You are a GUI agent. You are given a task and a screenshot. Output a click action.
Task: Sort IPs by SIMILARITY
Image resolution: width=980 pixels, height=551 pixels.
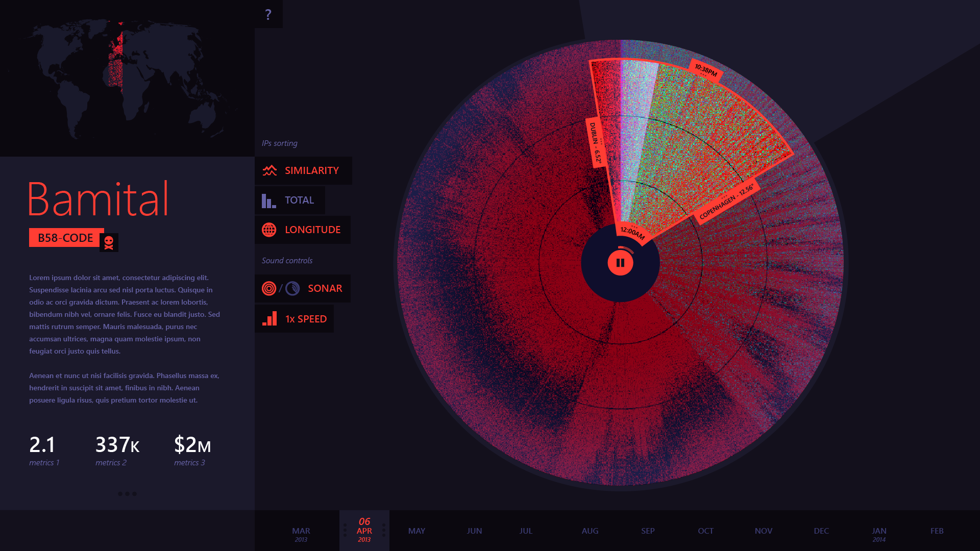tap(311, 170)
